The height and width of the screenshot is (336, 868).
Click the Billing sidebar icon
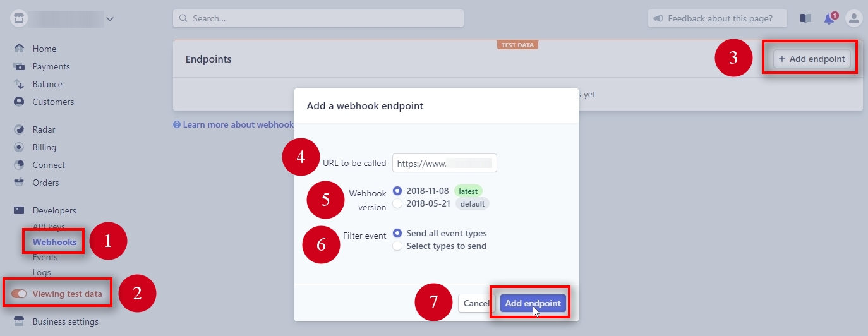[19, 147]
